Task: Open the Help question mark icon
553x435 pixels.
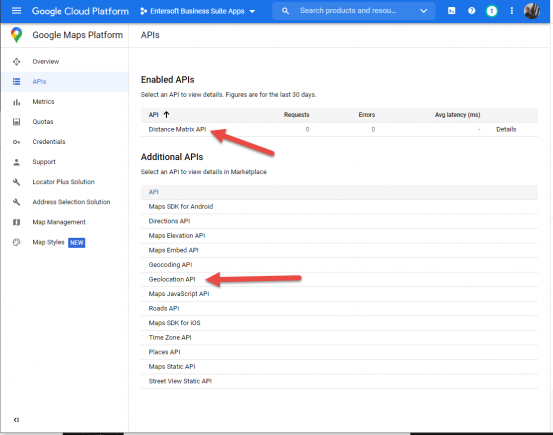Action: [472, 11]
